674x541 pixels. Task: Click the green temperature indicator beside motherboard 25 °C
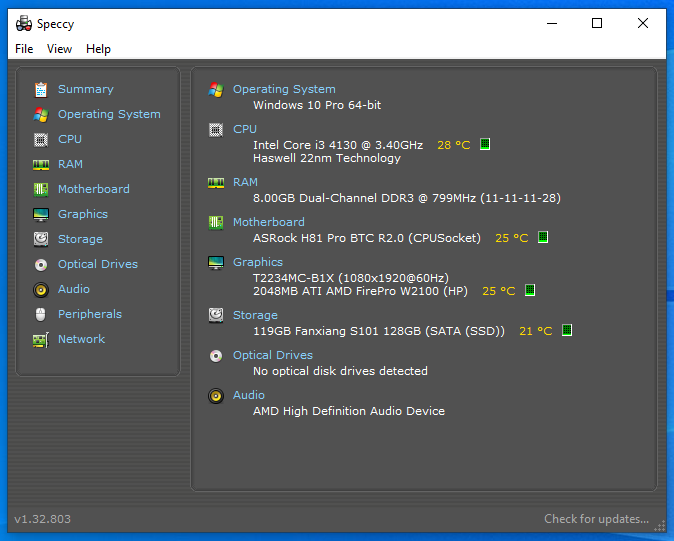coord(543,237)
